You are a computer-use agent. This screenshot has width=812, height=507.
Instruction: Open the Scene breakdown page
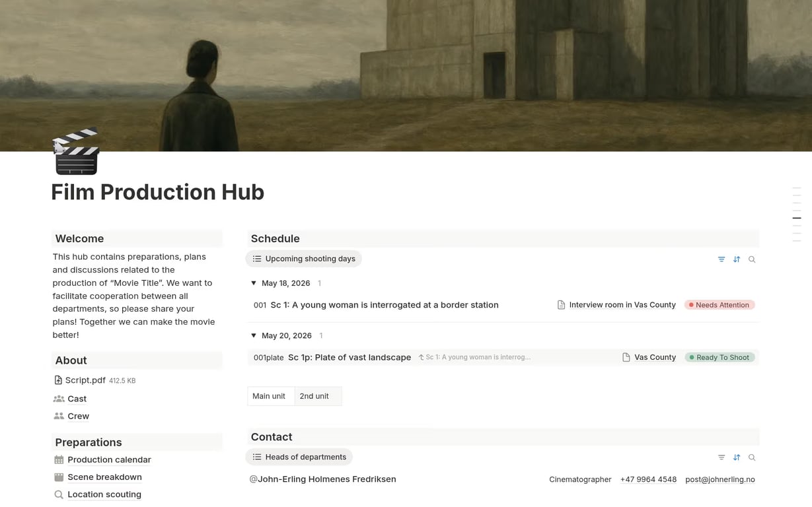point(104,477)
